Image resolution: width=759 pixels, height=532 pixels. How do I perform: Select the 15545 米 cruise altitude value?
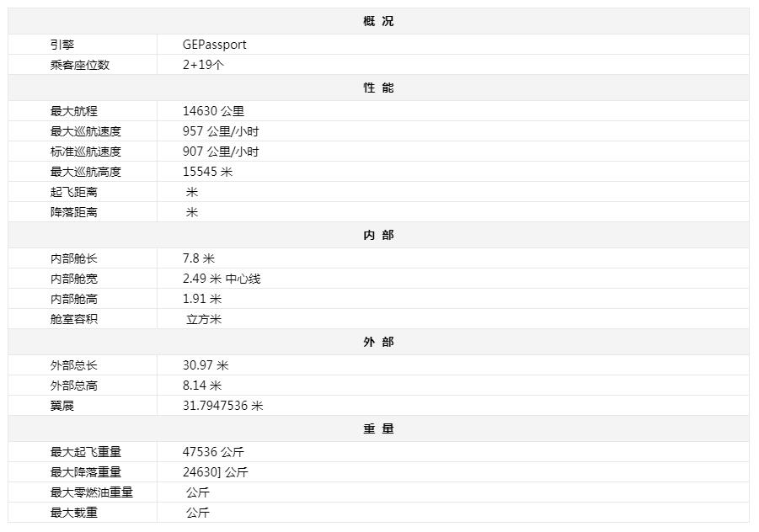[207, 172]
